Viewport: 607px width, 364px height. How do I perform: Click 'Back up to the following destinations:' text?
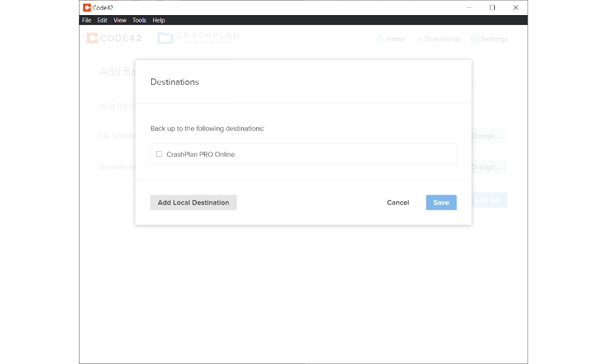point(208,129)
